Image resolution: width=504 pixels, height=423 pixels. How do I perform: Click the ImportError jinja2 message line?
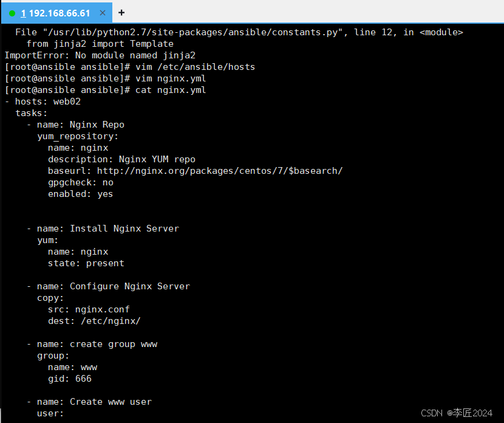(x=100, y=55)
